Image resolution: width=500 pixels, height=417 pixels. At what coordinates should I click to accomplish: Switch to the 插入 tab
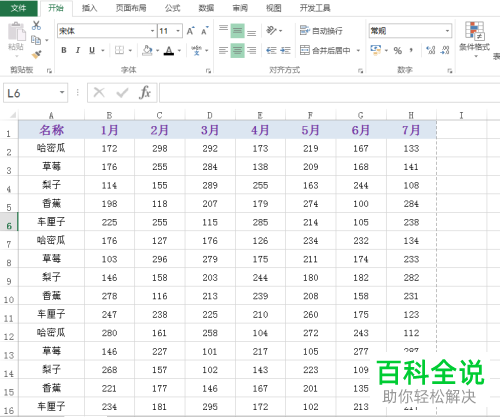tap(89, 8)
